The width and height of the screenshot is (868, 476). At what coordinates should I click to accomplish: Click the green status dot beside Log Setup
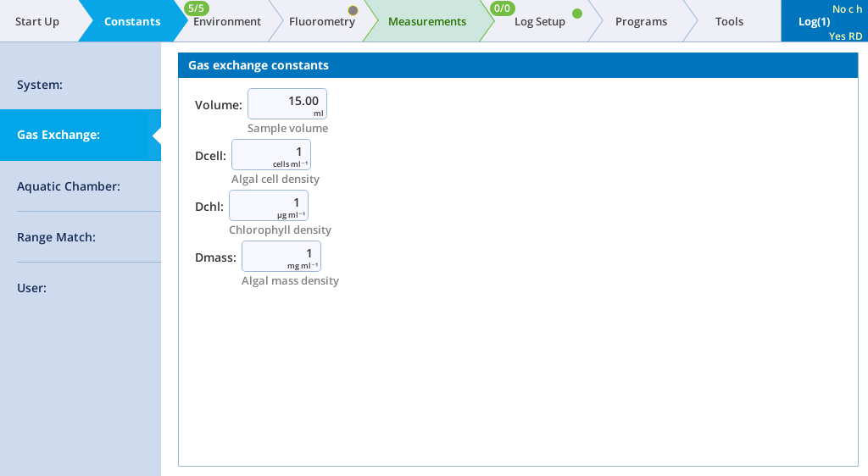[x=577, y=14]
